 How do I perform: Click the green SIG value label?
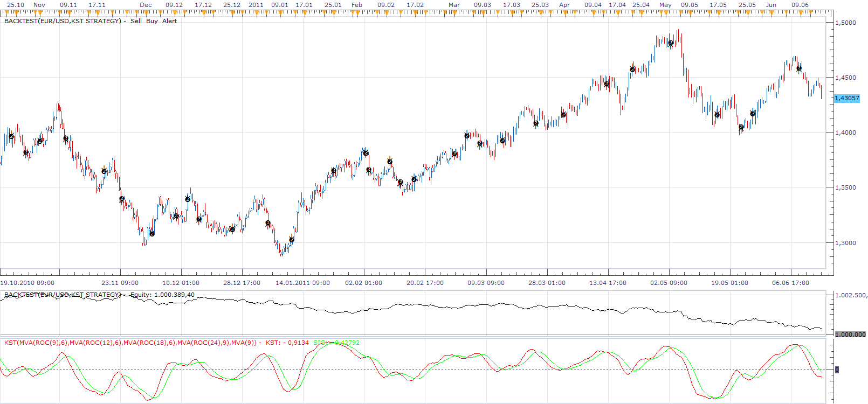coord(336,343)
